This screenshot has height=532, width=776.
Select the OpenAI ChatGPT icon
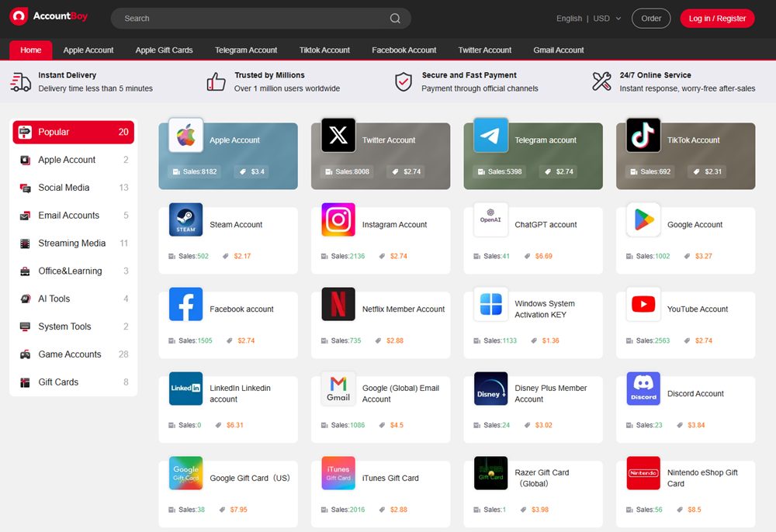tap(491, 219)
